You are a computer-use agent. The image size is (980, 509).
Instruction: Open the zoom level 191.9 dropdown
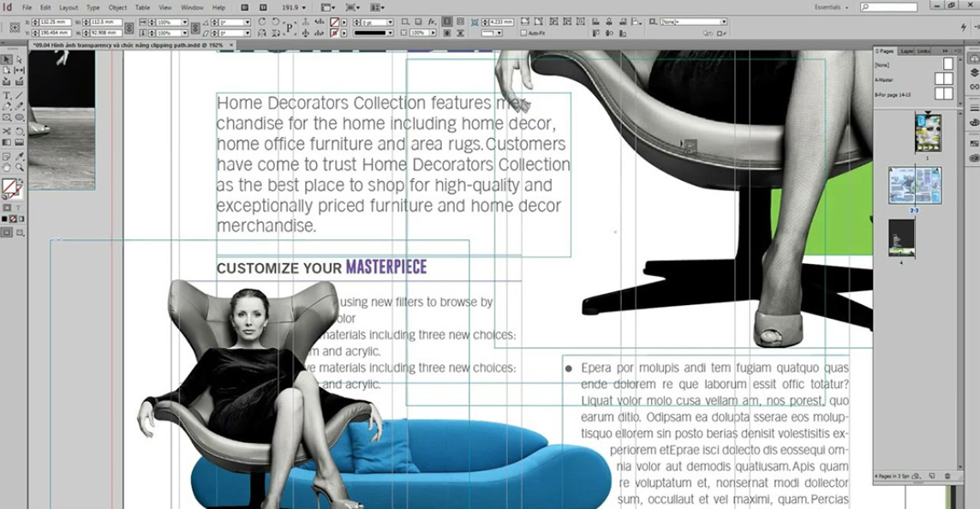304,8
